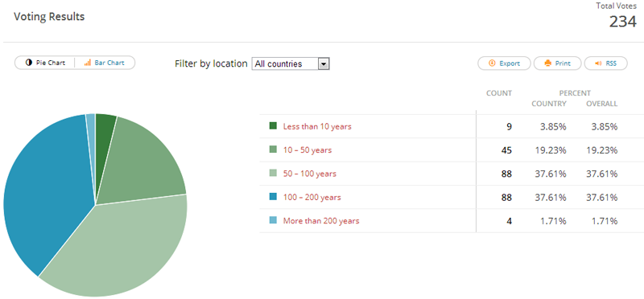Click the Total Votes value 234
This screenshot has width=644, height=299.
tap(622, 22)
